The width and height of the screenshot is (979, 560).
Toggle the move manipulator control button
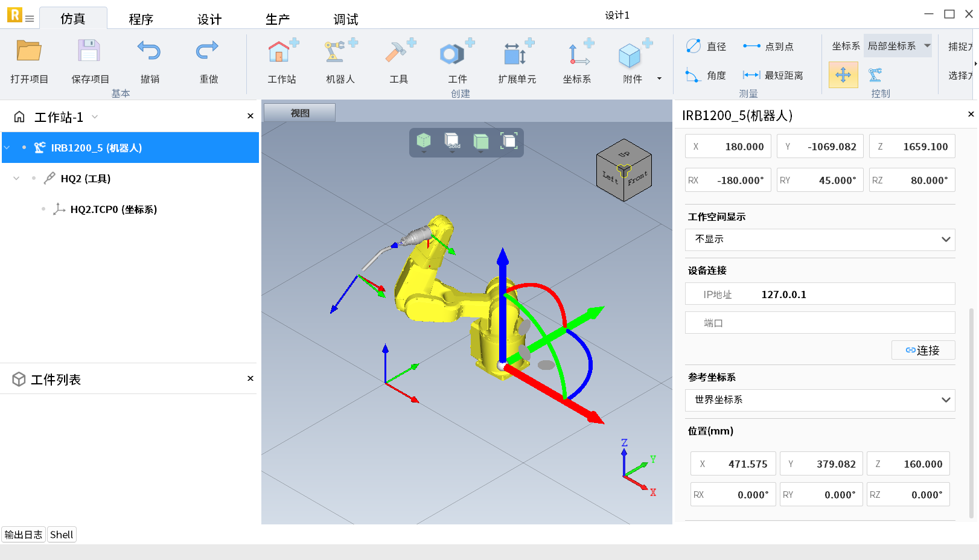coord(843,75)
